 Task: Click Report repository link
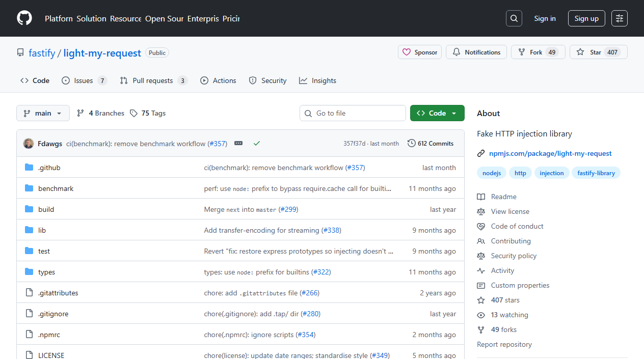[504, 344]
